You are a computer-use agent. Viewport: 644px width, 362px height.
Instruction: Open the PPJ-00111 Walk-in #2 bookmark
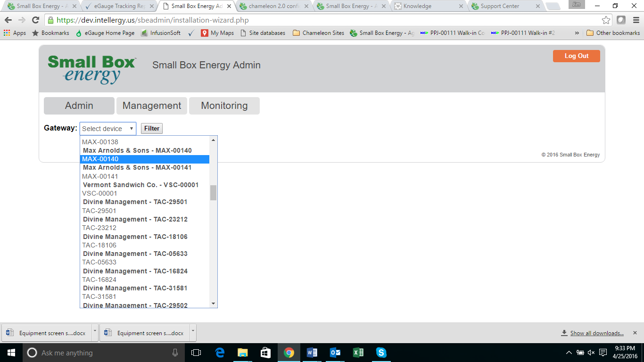click(x=523, y=33)
